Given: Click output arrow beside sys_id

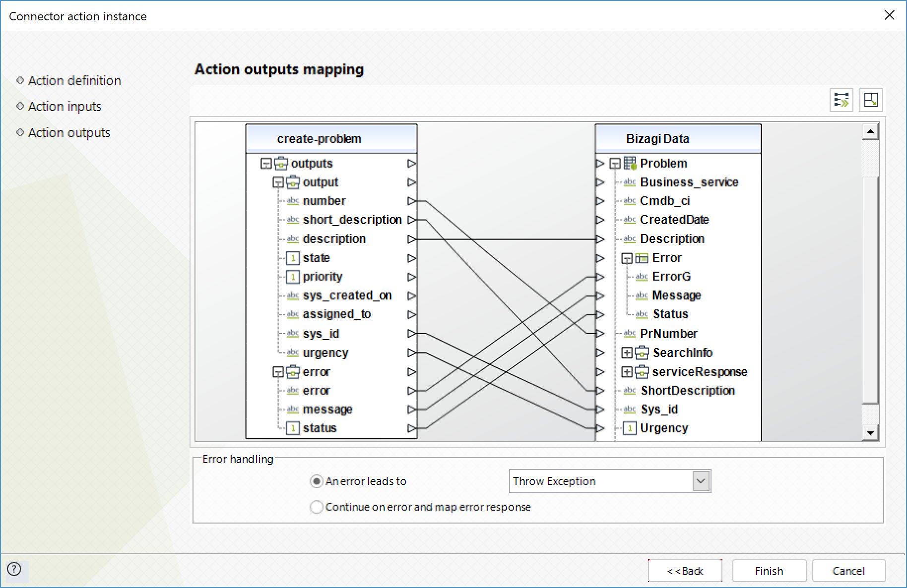Looking at the screenshot, I should [411, 334].
